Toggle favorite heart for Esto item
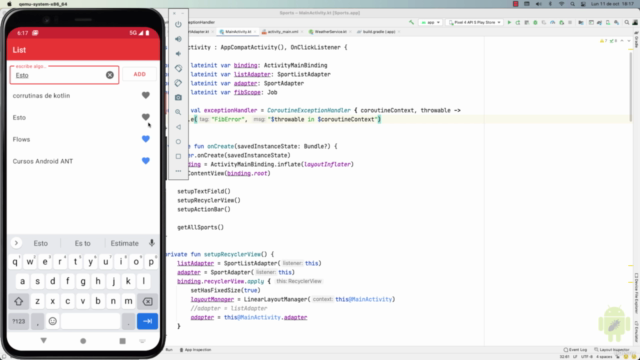Viewport: 640px width, 360px height. [146, 117]
